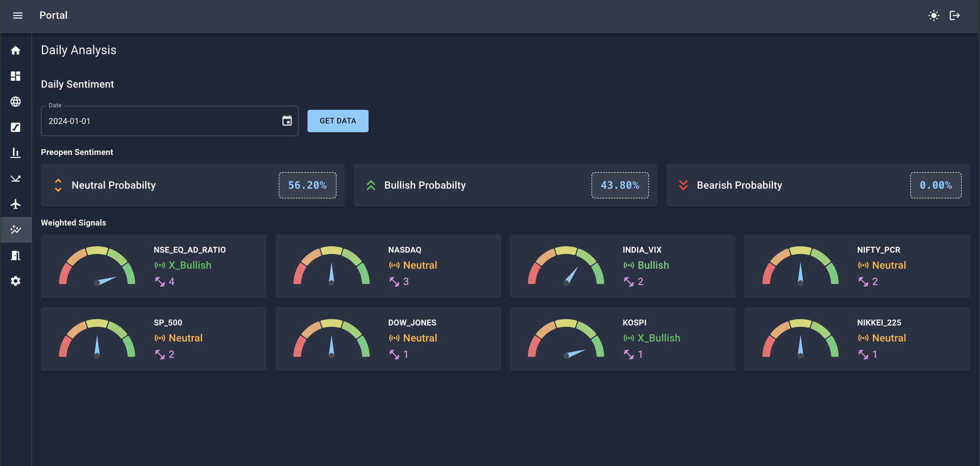
Task: Click the Daily Analysis heading
Action: (x=79, y=50)
